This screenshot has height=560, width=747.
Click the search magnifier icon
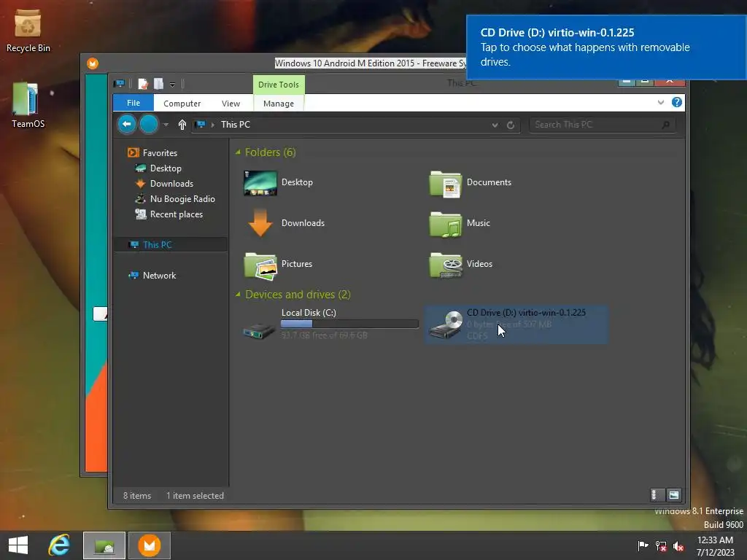point(665,125)
